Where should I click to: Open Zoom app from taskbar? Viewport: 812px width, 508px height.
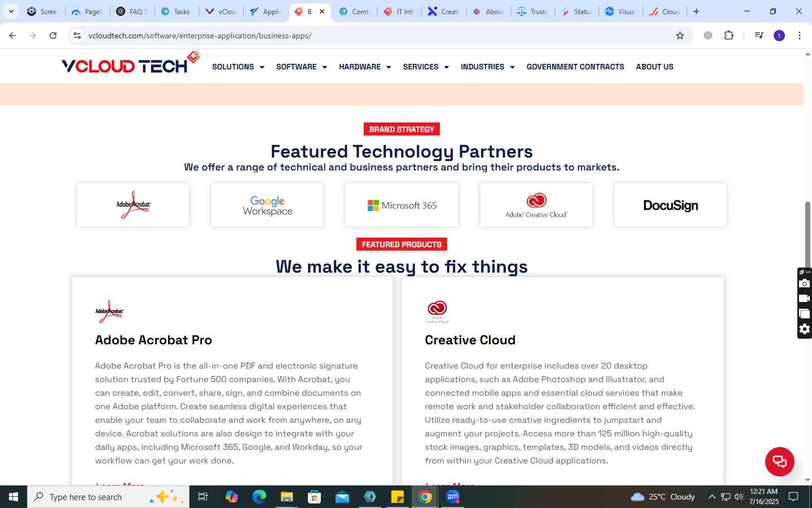point(453,497)
